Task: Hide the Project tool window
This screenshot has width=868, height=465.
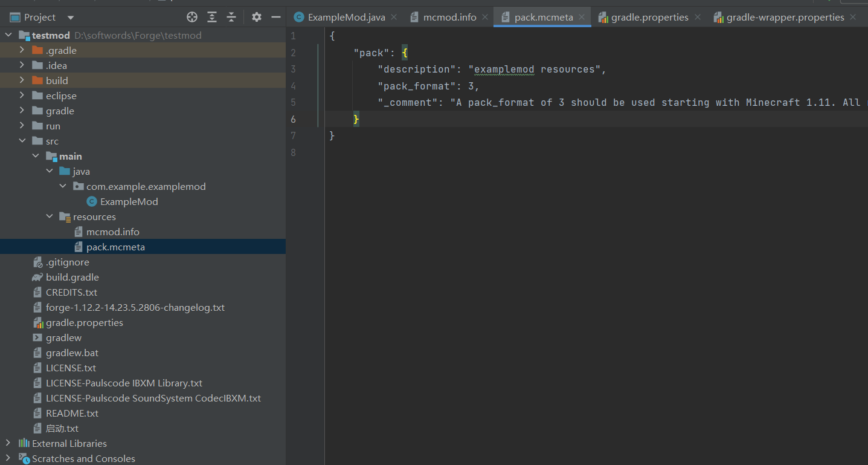Action: (276, 17)
